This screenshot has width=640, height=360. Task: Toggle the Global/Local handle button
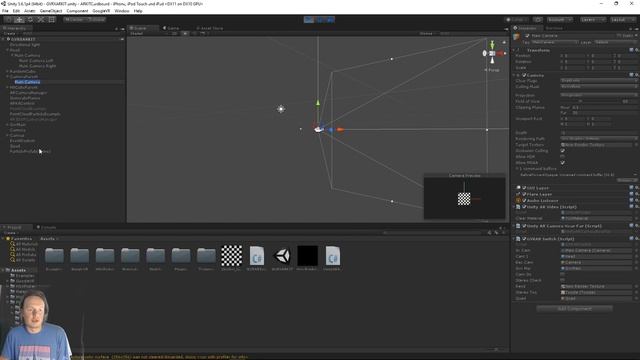tap(96, 19)
